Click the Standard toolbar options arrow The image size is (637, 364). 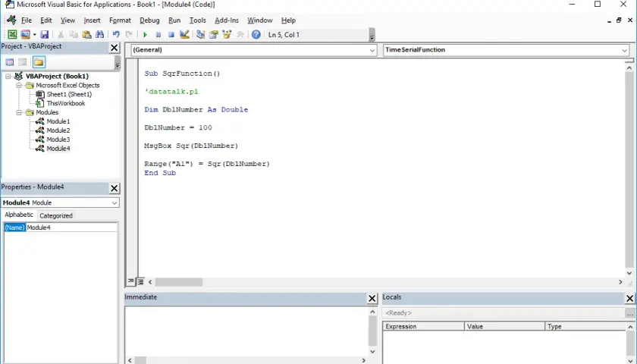[372, 36]
